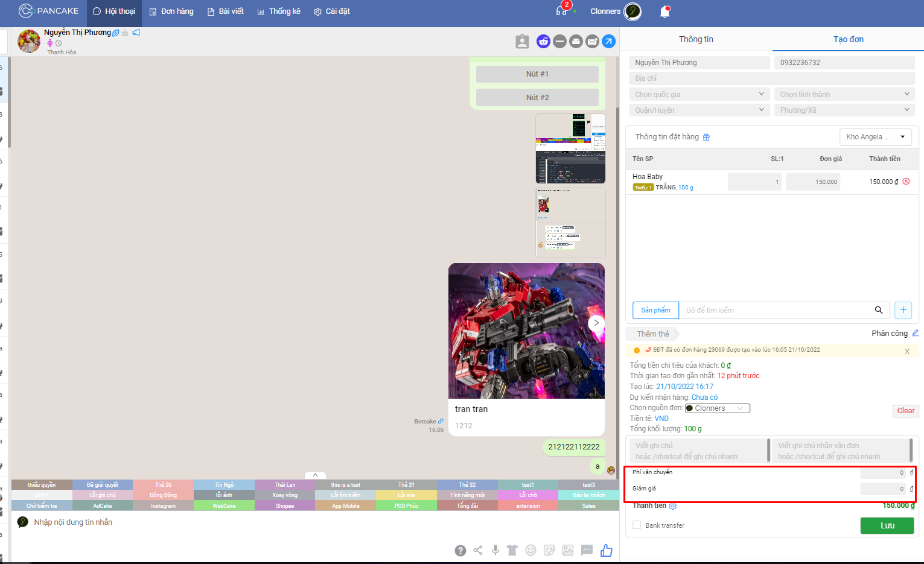Open the emoji picker smiley icon
924x564 pixels.
click(531, 550)
